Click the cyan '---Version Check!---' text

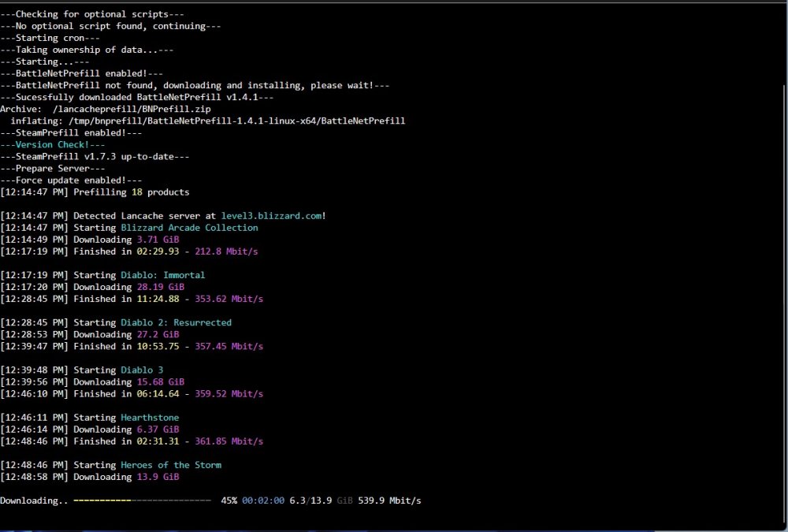tap(52, 145)
